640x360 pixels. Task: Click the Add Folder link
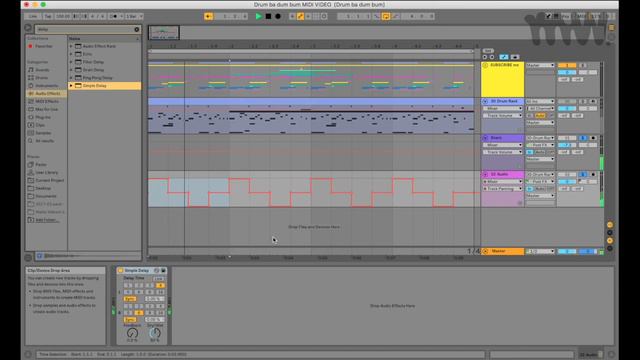[47, 220]
